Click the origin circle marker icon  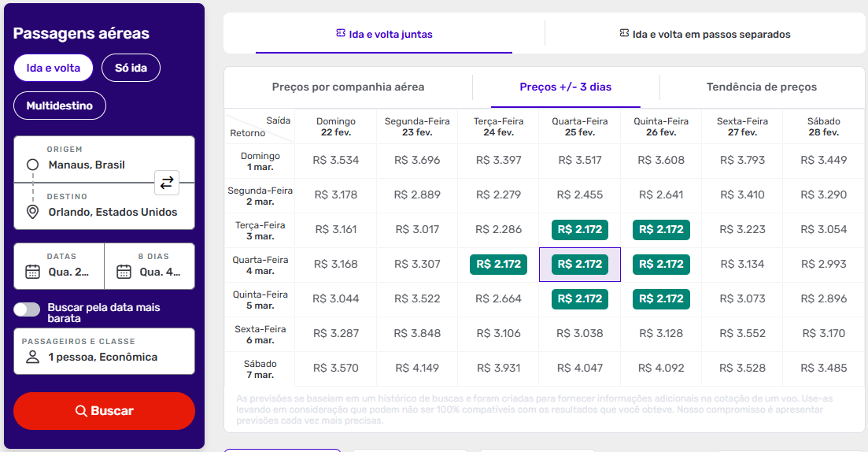(x=33, y=165)
